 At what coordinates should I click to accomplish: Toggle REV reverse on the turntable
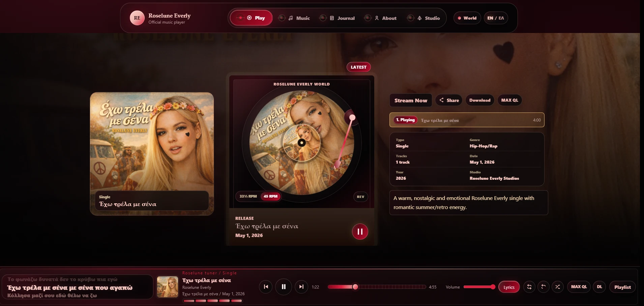click(360, 197)
